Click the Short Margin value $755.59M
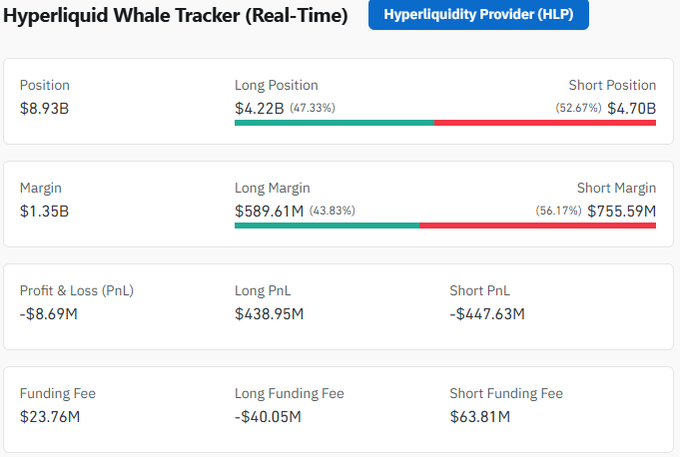 tap(621, 211)
